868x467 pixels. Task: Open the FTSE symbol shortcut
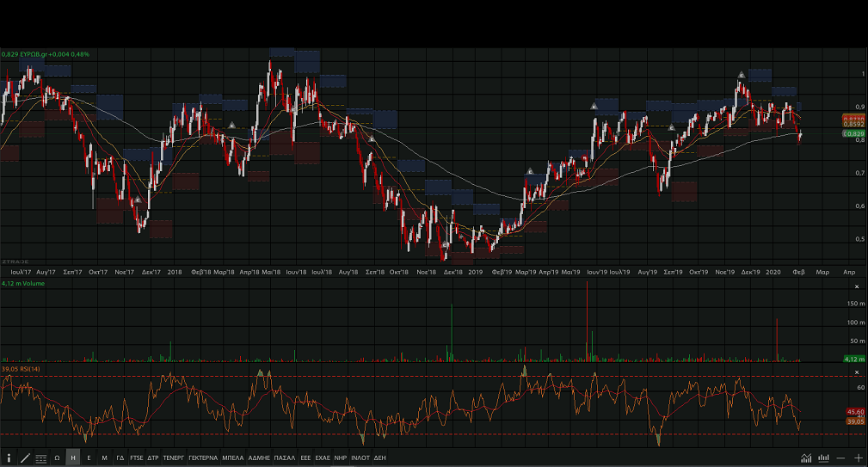137,458
